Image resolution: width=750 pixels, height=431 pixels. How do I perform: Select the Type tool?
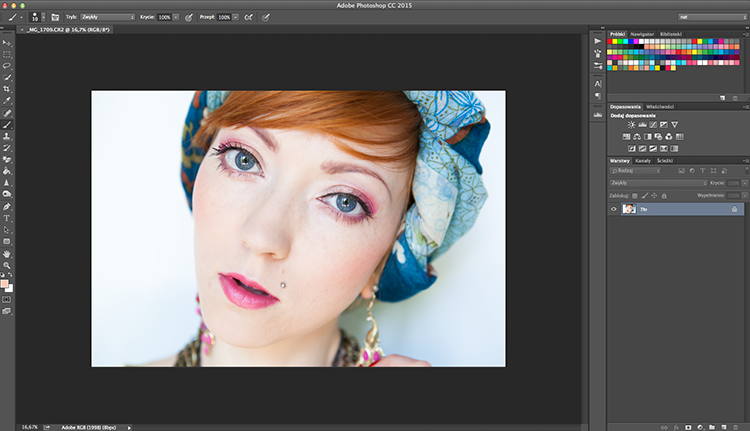coord(7,218)
